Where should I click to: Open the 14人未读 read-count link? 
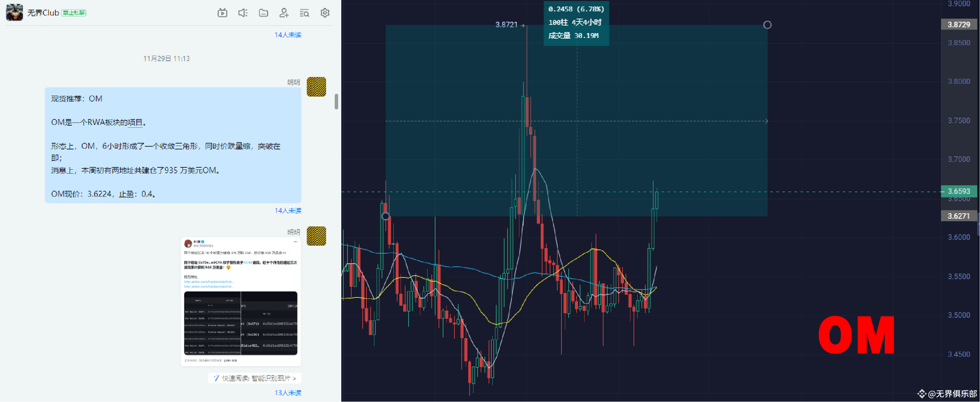click(288, 35)
